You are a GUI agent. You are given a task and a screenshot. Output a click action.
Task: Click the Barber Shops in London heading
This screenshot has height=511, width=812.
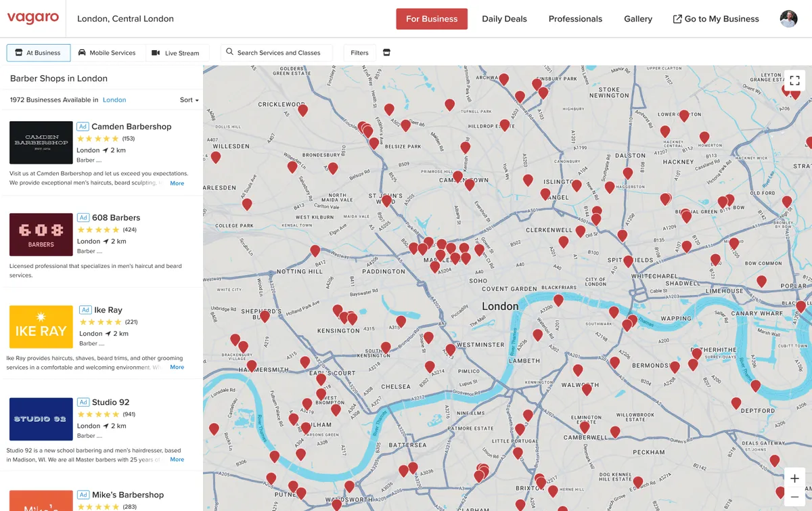coord(59,79)
